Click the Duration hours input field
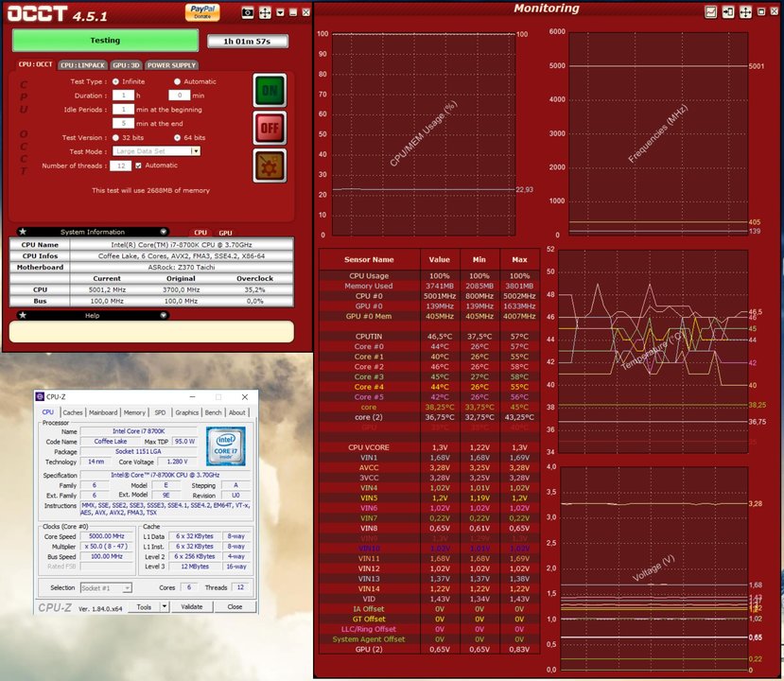This screenshot has height=681, width=784. coord(124,95)
